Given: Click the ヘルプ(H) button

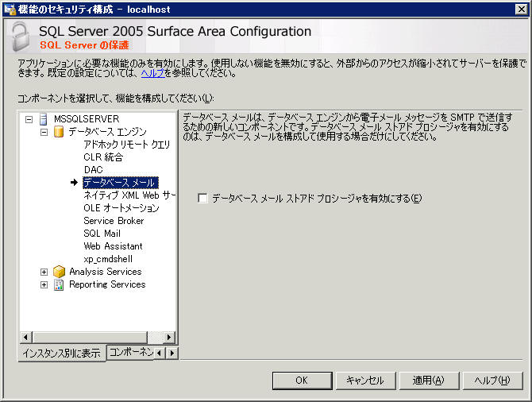Looking at the screenshot, I should (x=492, y=381).
